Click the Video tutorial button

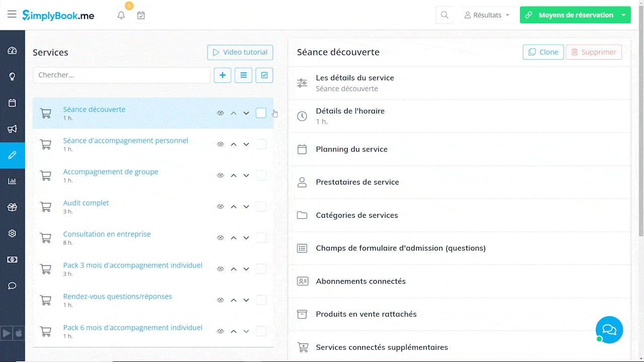point(240,52)
